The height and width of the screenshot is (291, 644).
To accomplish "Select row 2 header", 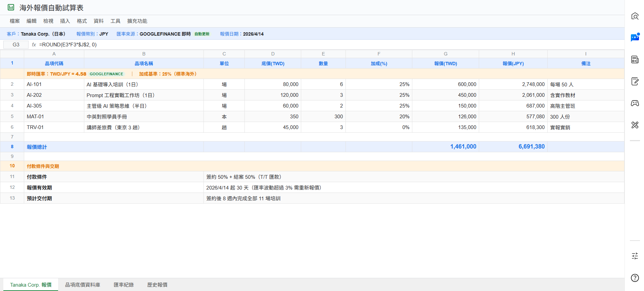I will tap(12, 84).
